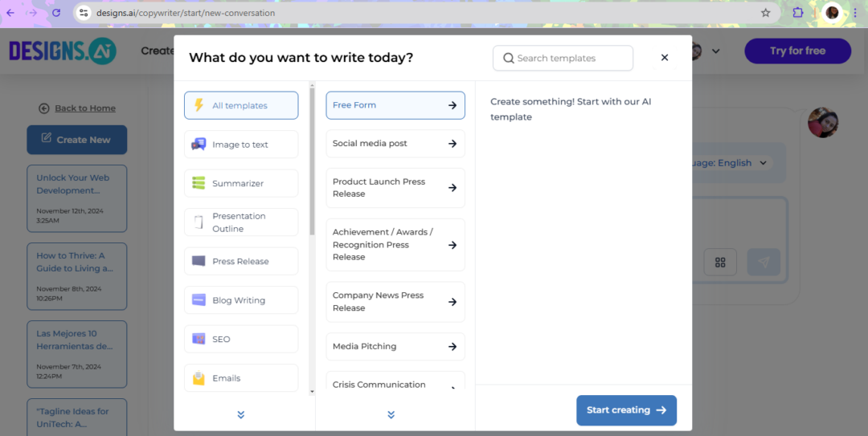Select the All templates category

click(241, 105)
